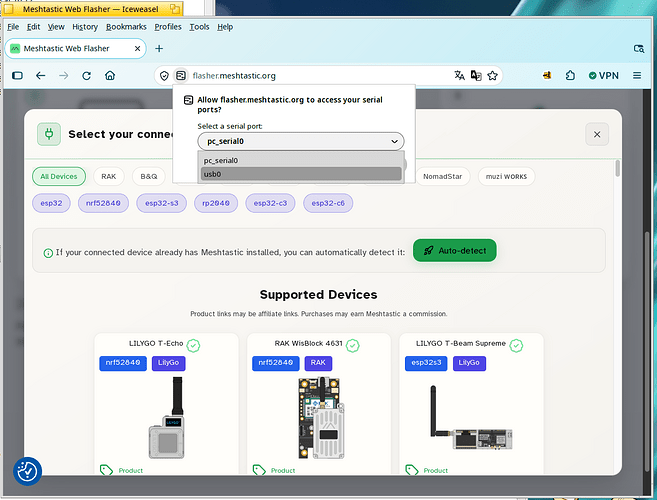The height and width of the screenshot is (500, 657).
Task: Select the RAK WisBlock 4631 device image
Action: point(321,417)
